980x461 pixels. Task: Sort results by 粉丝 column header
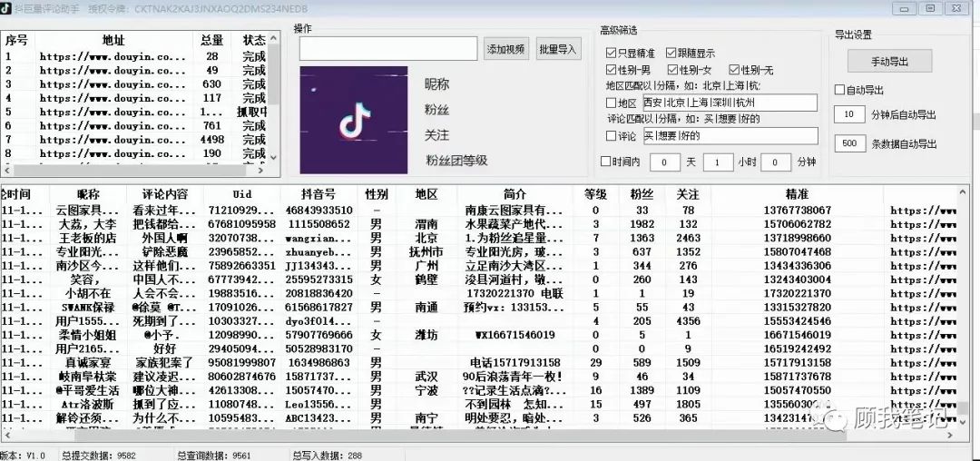[x=642, y=194]
